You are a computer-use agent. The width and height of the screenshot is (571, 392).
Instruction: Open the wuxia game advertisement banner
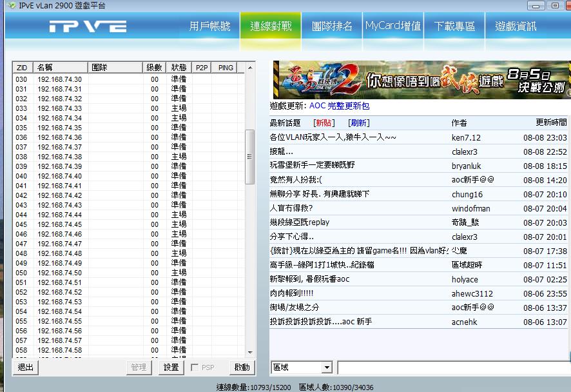420,79
